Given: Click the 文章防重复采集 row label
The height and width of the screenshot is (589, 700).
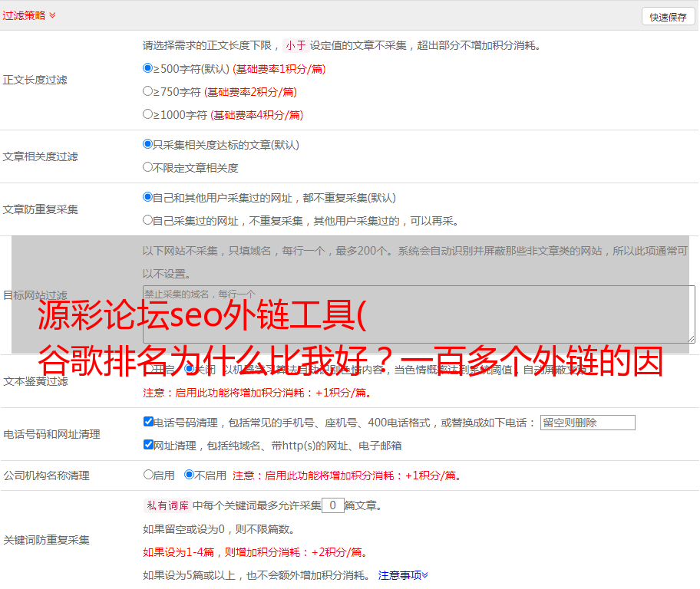Looking at the screenshot, I should (41, 209).
